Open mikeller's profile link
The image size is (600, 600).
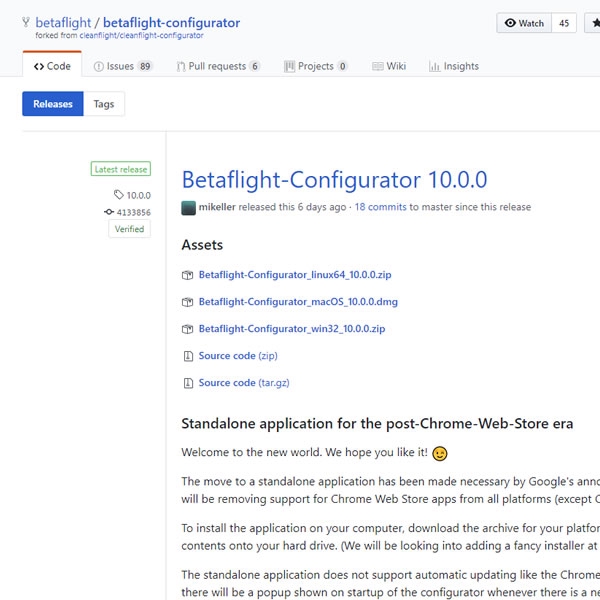click(217, 207)
